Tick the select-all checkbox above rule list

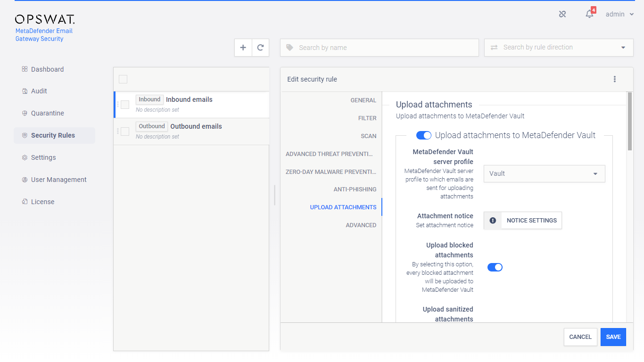123,79
